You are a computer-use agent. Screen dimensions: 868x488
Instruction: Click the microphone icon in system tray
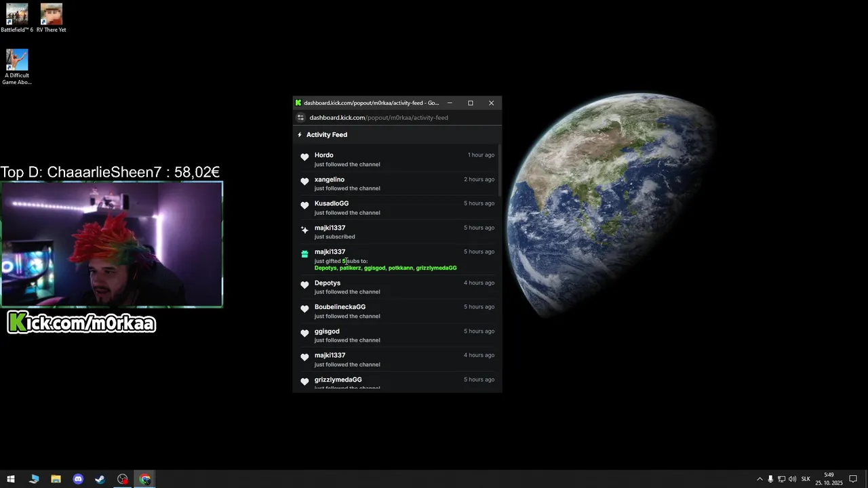(x=770, y=479)
